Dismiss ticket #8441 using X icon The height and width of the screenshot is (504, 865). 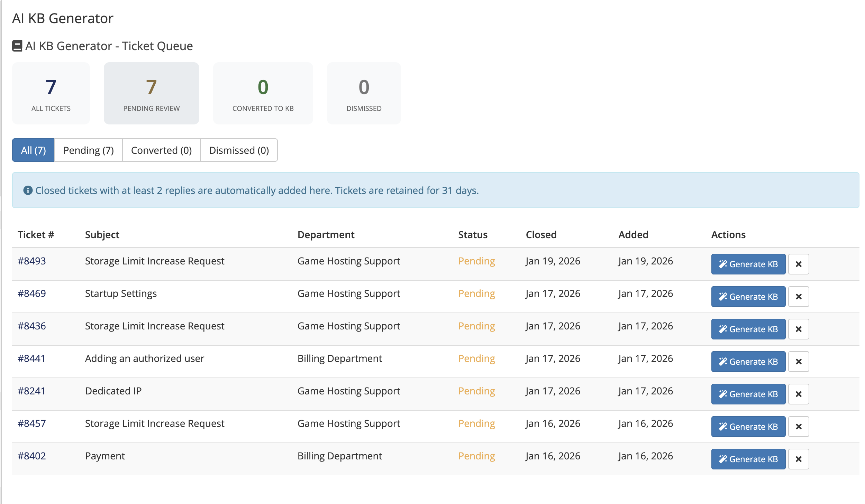pyautogui.click(x=798, y=362)
